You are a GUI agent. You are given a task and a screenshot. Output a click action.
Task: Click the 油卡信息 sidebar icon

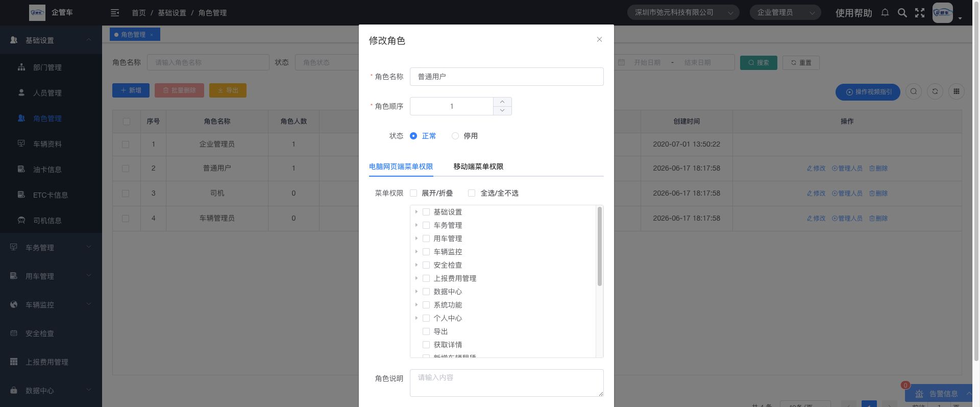coord(21,169)
